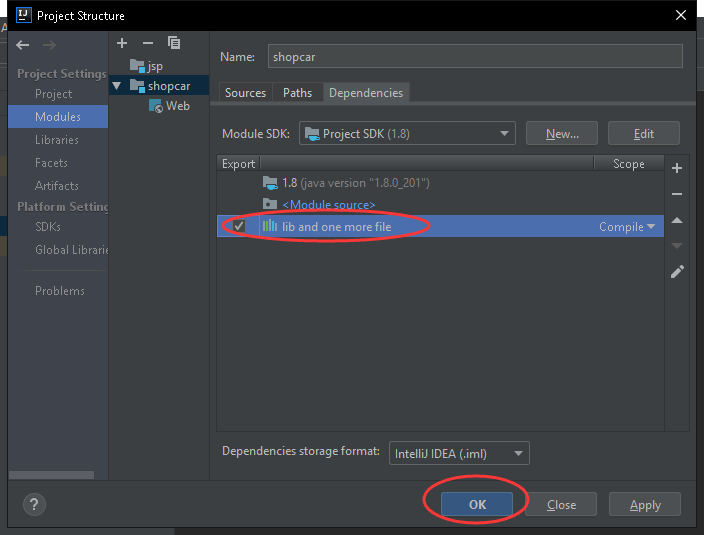
Task: Click the library bars icon
Action: [x=270, y=226]
